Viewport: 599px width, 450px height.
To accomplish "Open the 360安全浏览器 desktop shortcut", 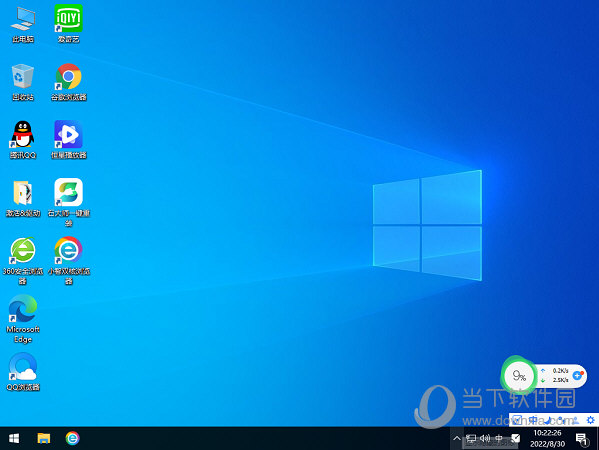I will 23,261.
